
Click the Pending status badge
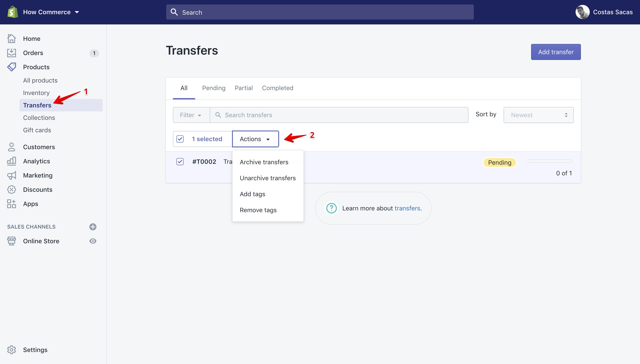click(500, 162)
